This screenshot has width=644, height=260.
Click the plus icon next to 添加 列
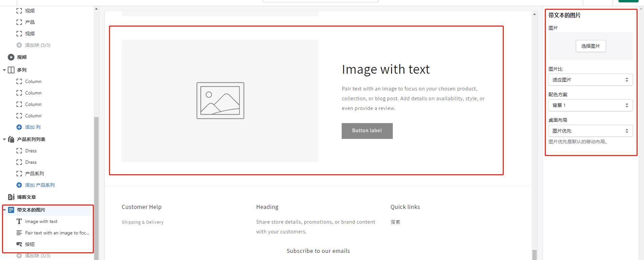[19, 127]
